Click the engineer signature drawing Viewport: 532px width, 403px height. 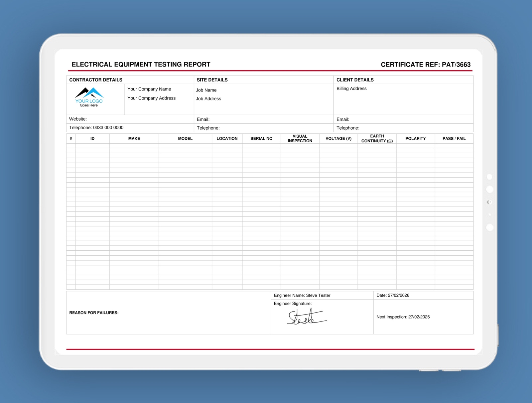[306, 317]
